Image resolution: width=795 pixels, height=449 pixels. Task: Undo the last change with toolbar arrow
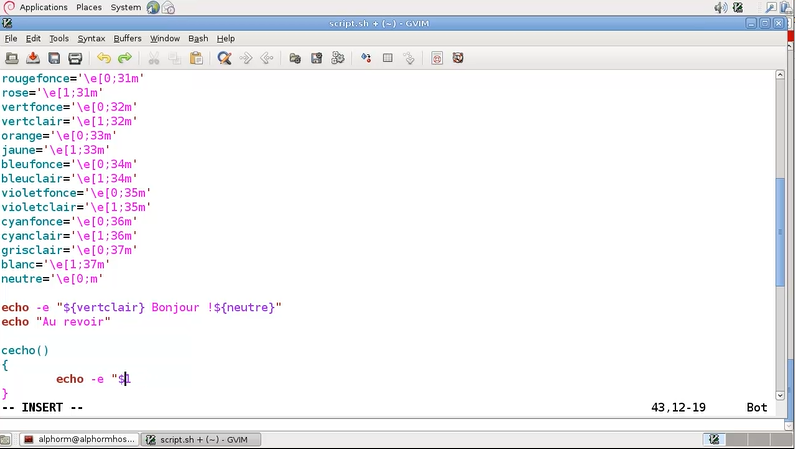coord(103,59)
